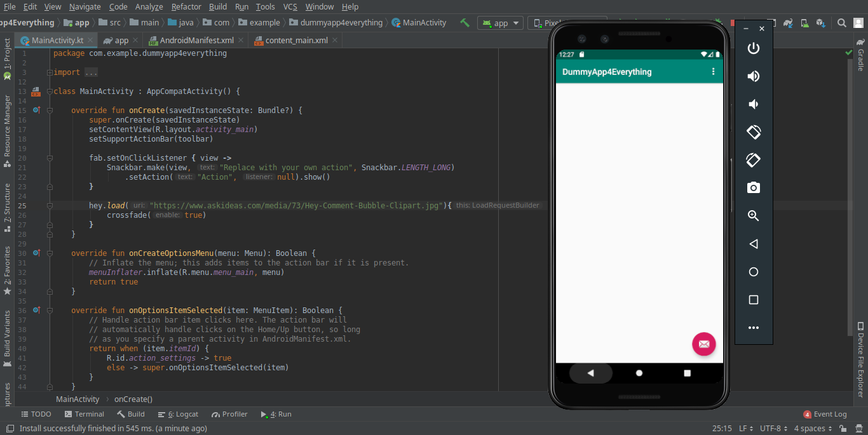
Task: Tap the pink mail floating action button
Action: coord(704,344)
